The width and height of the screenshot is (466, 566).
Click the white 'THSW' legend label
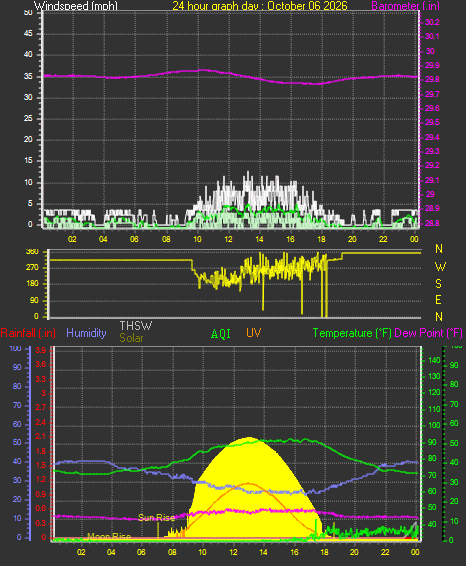(x=136, y=326)
